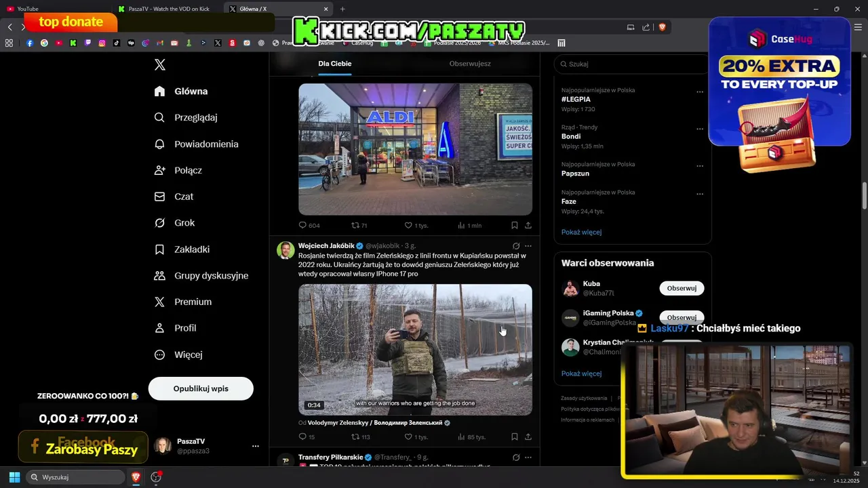The width and height of the screenshot is (868, 488).
Task: Repost Jakóbik's post with 113 reposts
Action: click(360, 437)
